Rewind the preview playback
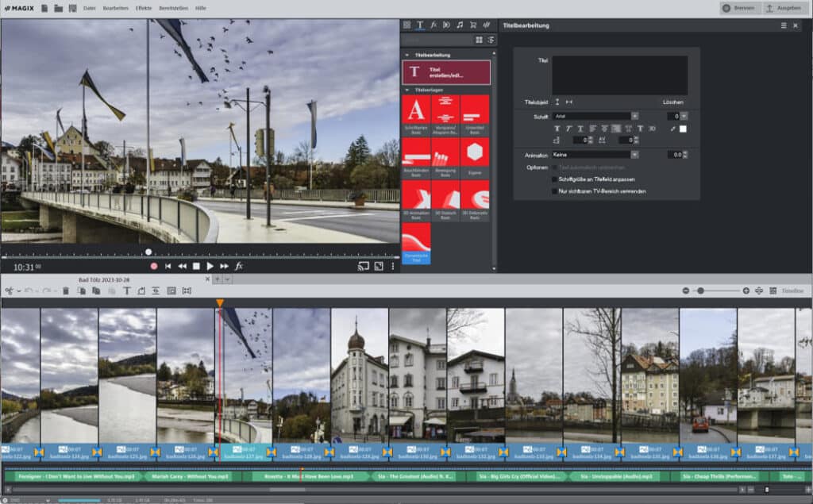This screenshot has height=504, width=813. pyautogui.click(x=182, y=266)
